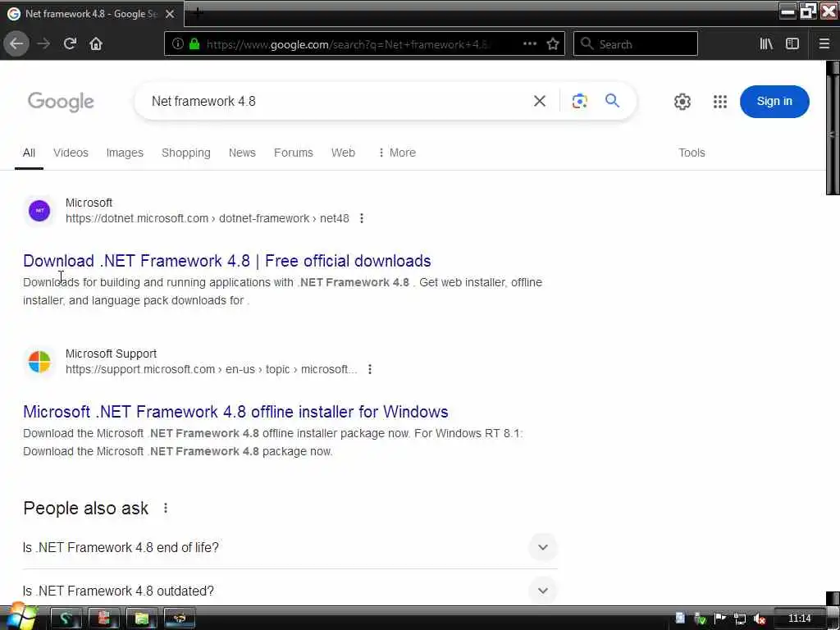Click the Google magnifier search button
Image resolution: width=840 pixels, height=630 pixels.
coord(612,100)
